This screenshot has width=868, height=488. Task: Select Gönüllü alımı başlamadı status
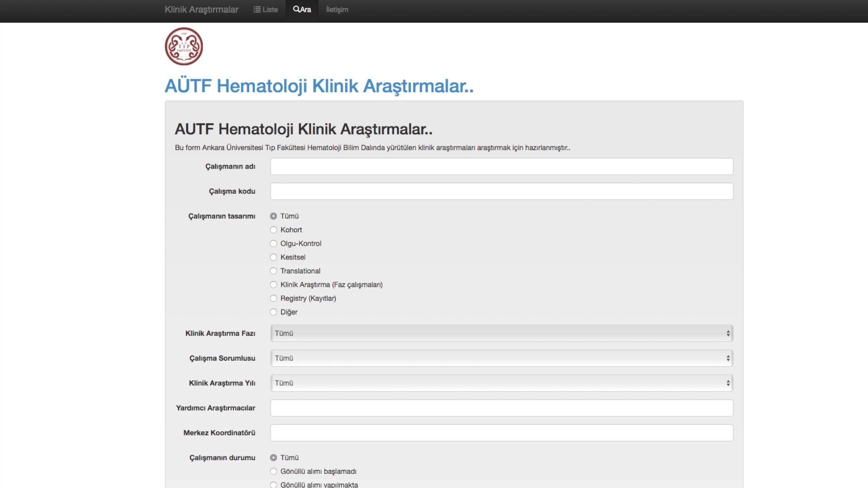coord(274,471)
